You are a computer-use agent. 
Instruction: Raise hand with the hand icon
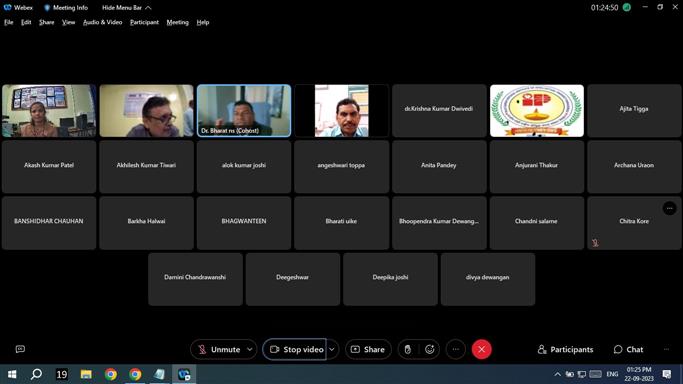tap(408, 349)
